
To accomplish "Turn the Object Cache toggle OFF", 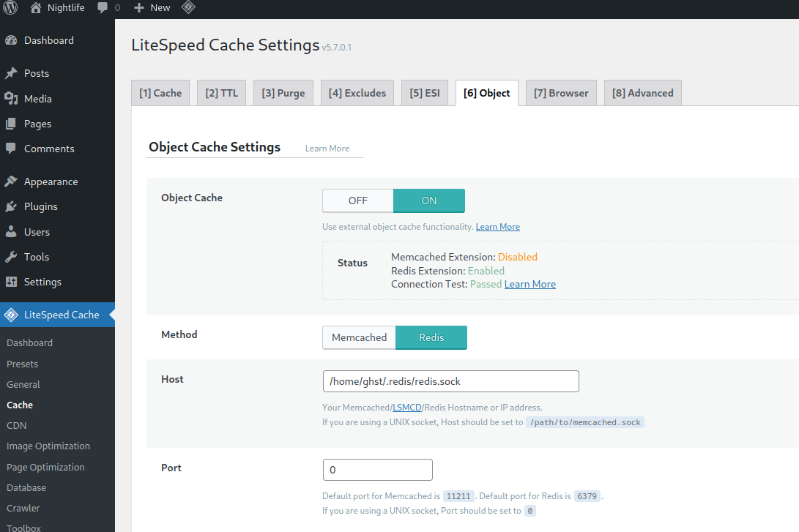I will click(358, 200).
